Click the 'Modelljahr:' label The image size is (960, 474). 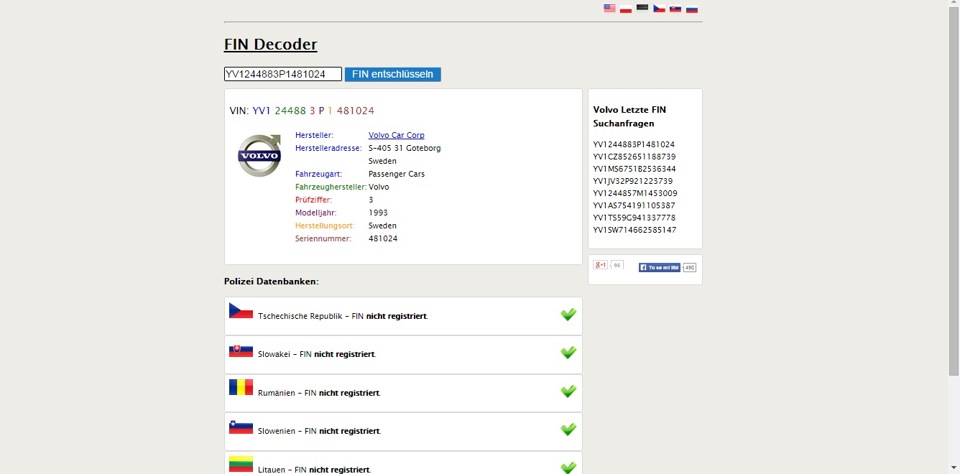316,213
